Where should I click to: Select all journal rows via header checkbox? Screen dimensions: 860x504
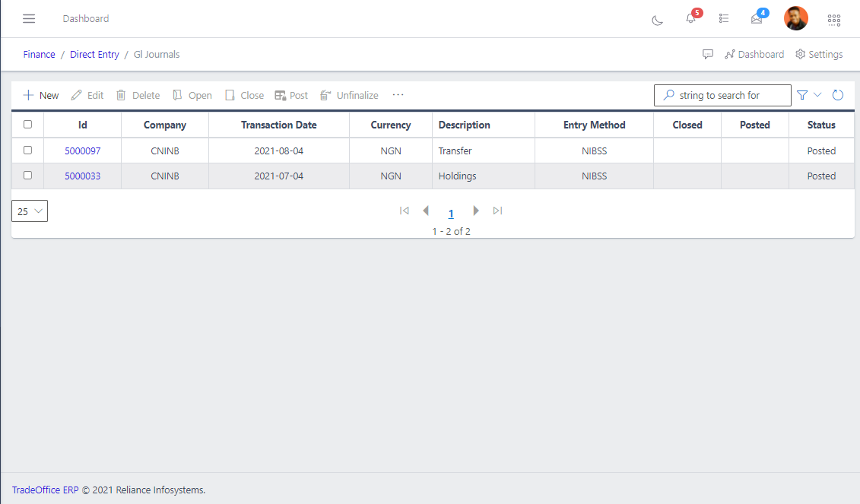[27, 125]
